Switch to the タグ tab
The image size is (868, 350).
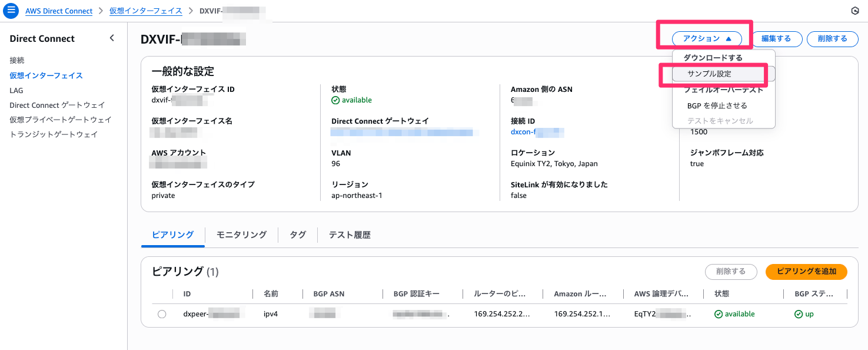pos(298,235)
